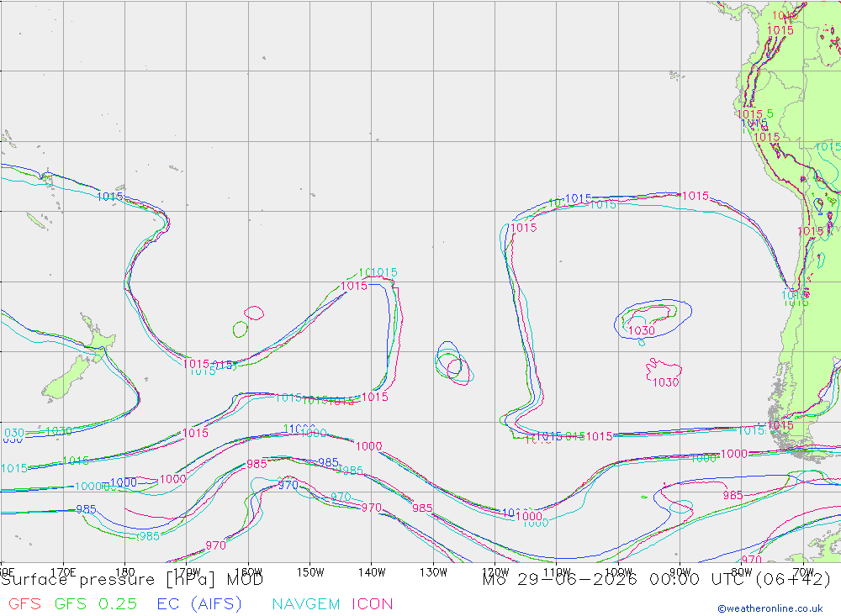This screenshot has width=841, height=616.
Task: Select the 130W longitude axis label
Action: pos(433,572)
